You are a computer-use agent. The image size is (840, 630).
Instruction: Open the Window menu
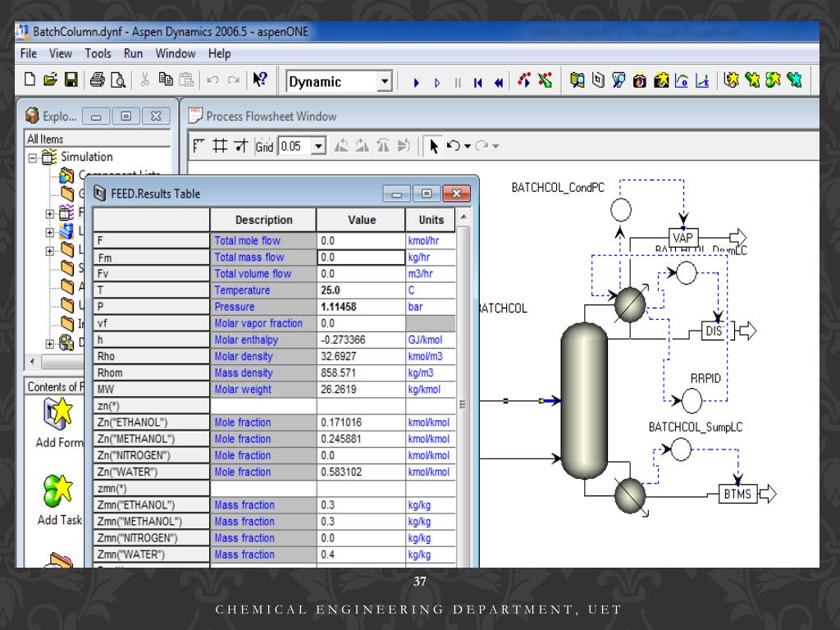(x=176, y=53)
